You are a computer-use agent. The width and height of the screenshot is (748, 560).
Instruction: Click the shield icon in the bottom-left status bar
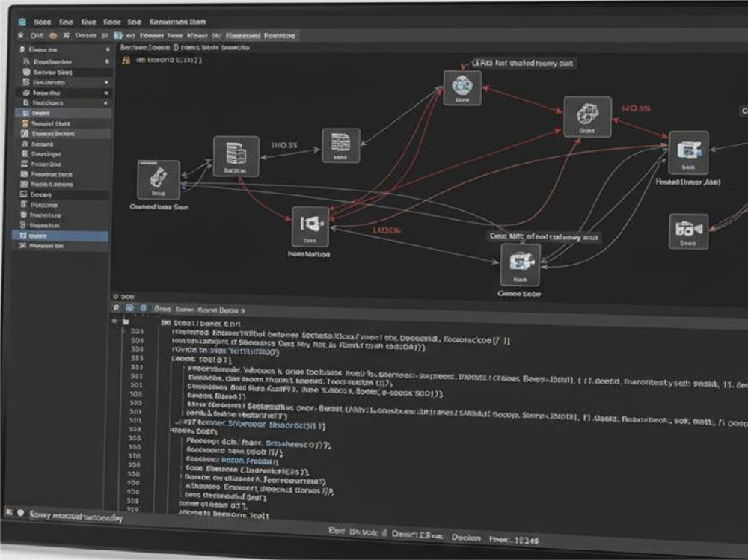point(20,513)
